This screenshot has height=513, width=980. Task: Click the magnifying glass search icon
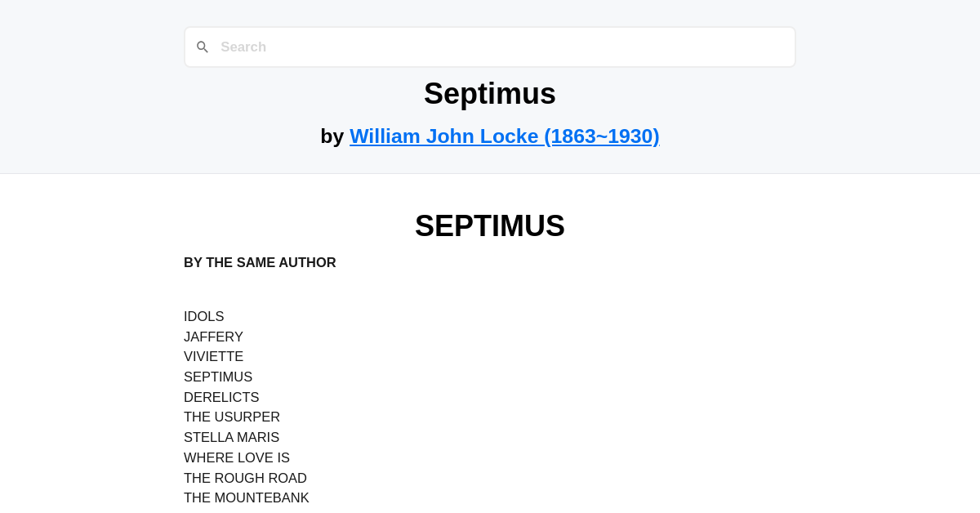[202, 47]
